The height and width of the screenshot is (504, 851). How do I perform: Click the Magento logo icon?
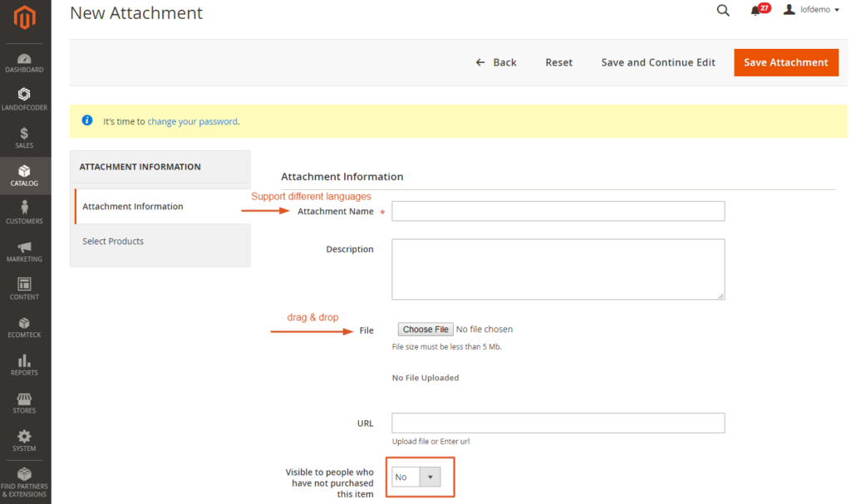tap(25, 18)
